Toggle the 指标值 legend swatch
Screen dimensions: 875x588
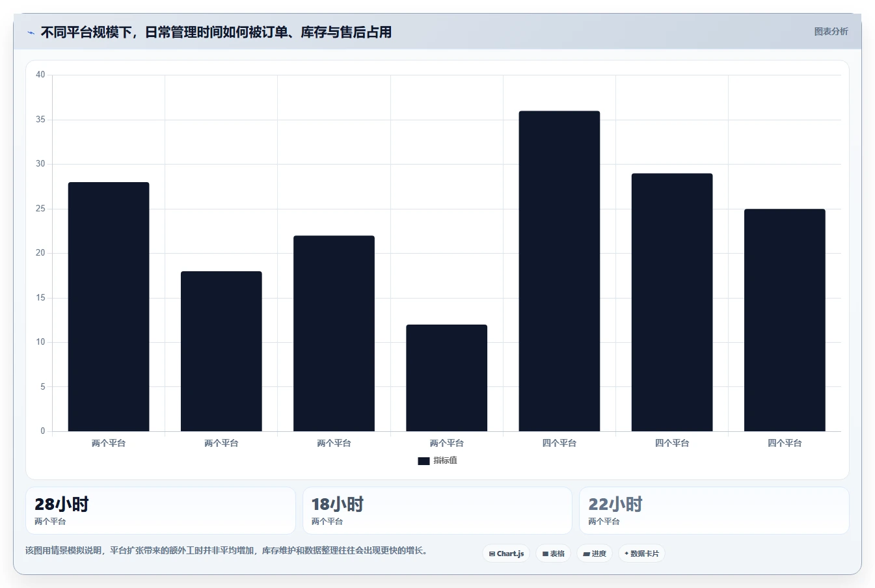tap(424, 461)
